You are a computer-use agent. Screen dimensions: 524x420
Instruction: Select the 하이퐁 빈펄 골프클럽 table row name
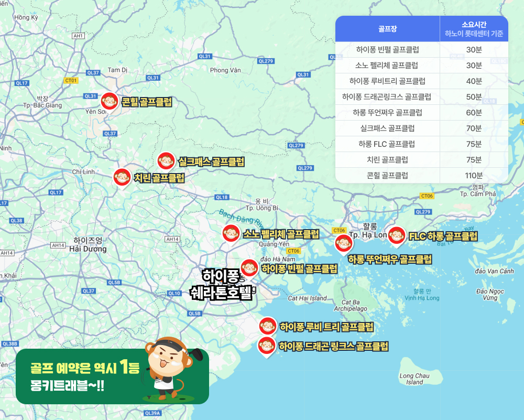[388, 49]
